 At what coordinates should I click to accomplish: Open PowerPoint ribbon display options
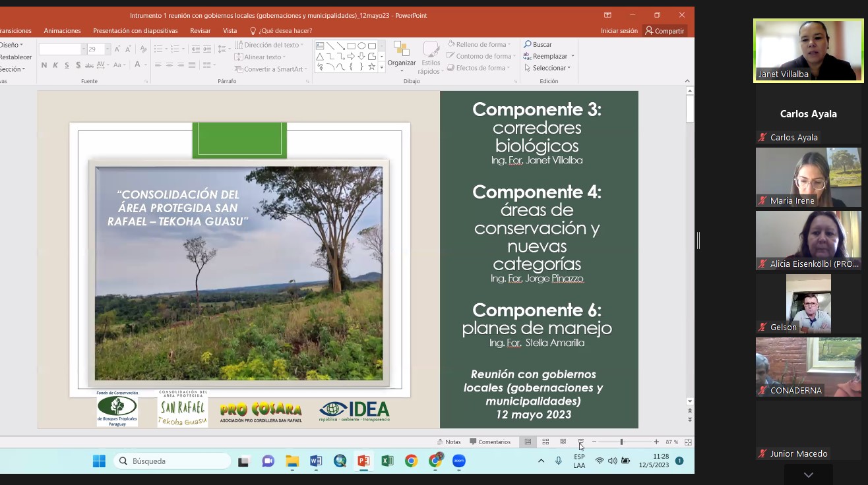(x=607, y=14)
